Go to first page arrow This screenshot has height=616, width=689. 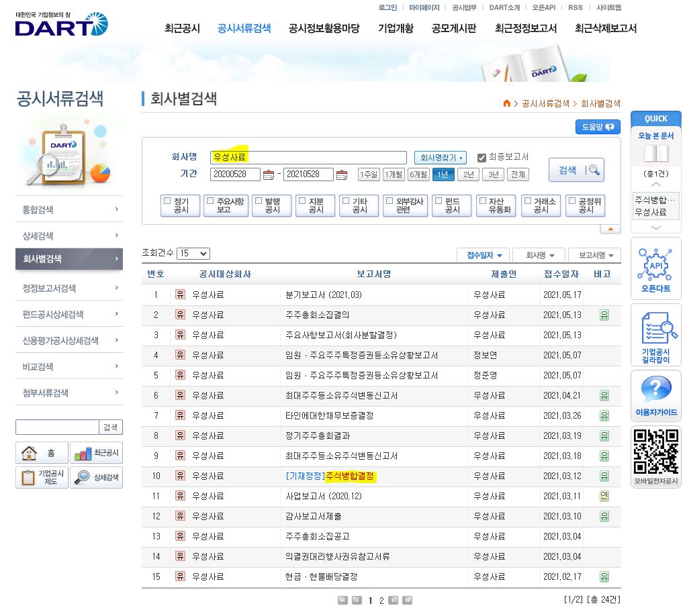pos(342,600)
